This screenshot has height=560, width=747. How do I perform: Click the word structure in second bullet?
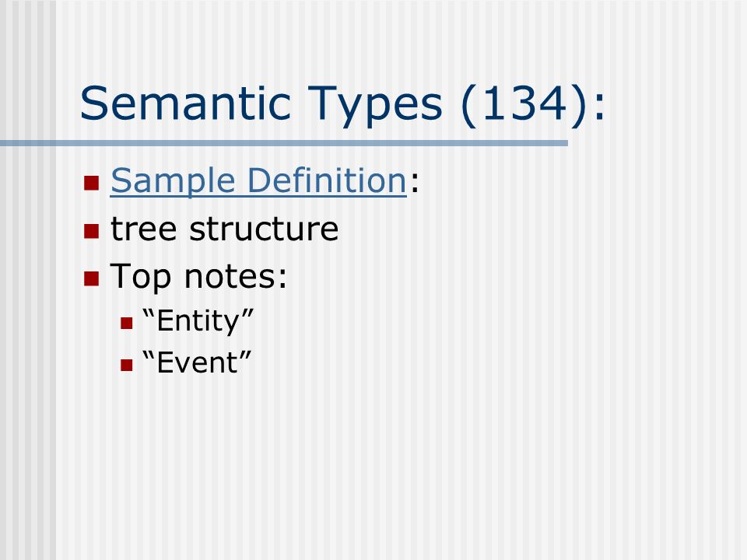pyautogui.click(x=264, y=229)
